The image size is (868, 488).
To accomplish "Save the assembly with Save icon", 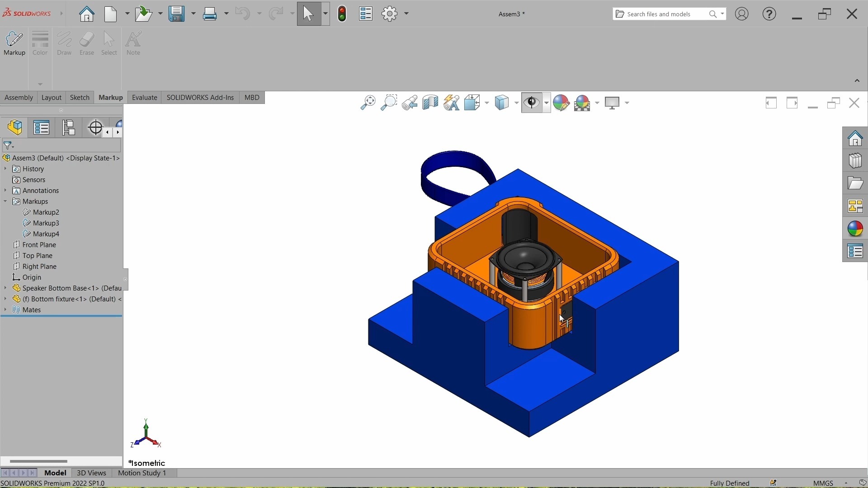I will click(x=177, y=14).
